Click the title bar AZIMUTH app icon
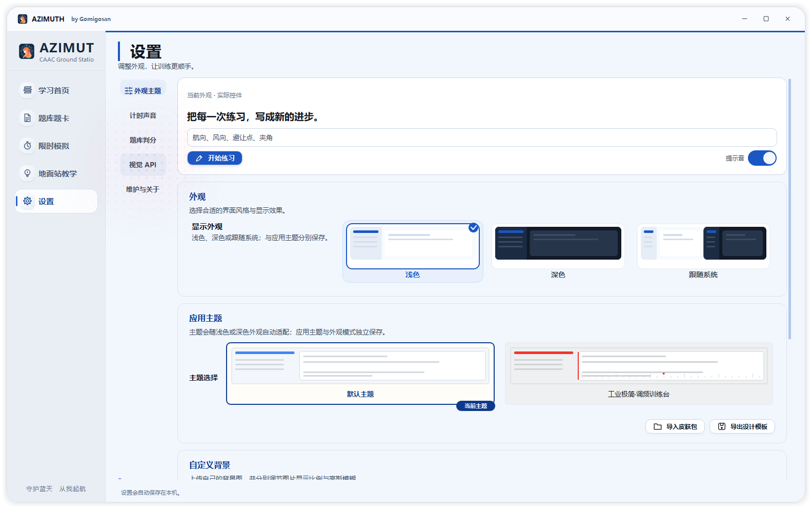 pyautogui.click(x=23, y=19)
